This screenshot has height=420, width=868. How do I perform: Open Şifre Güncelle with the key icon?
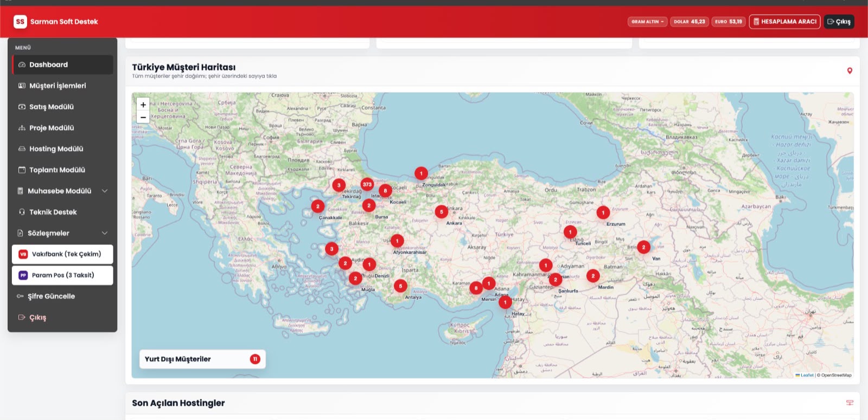click(62, 296)
